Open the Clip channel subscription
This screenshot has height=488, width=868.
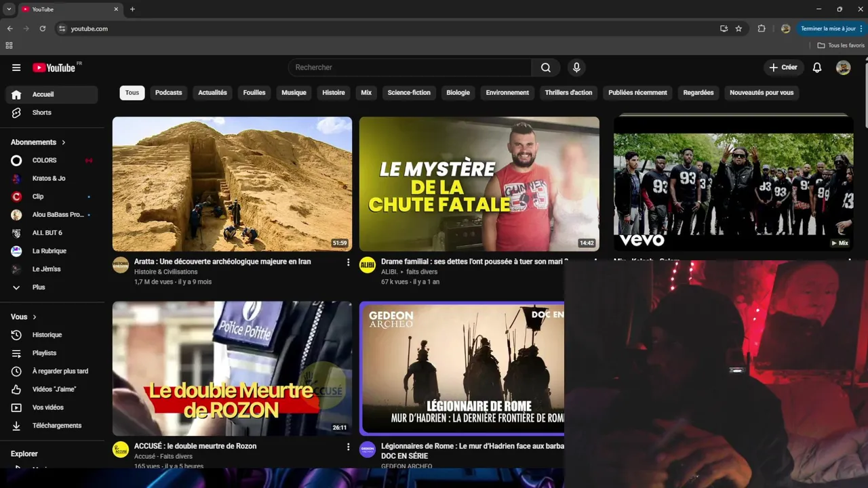52,197
